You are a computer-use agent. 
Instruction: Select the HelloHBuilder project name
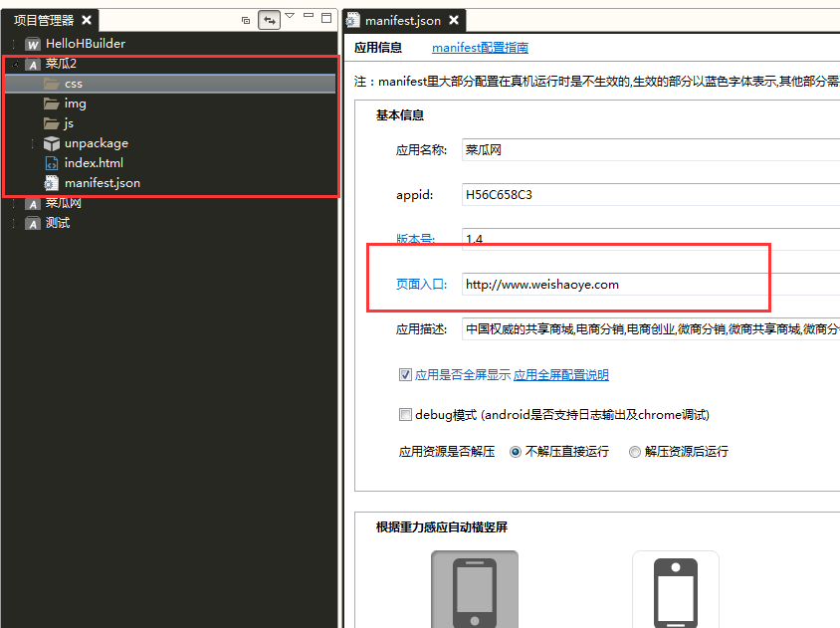[86, 44]
